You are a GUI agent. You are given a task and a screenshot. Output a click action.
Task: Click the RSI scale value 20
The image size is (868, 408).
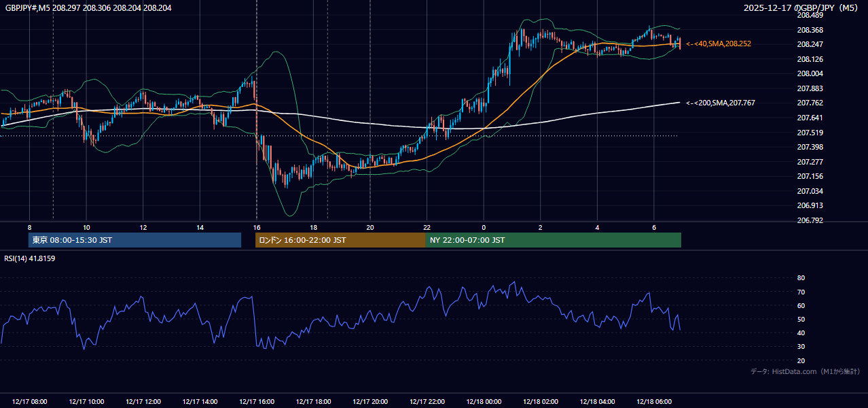pos(801,360)
